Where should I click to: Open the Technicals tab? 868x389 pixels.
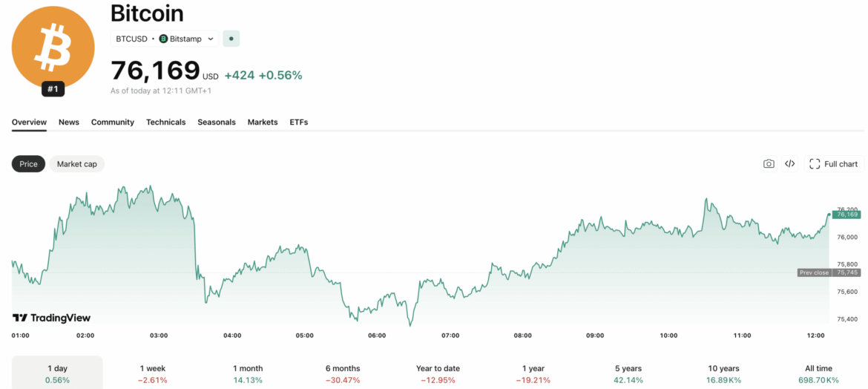point(165,122)
